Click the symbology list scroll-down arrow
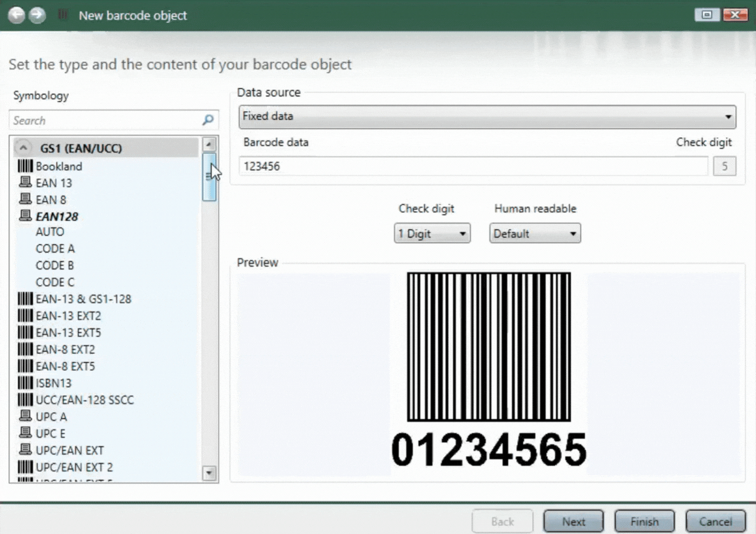This screenshot has height=534, width=756. [209, 473]
